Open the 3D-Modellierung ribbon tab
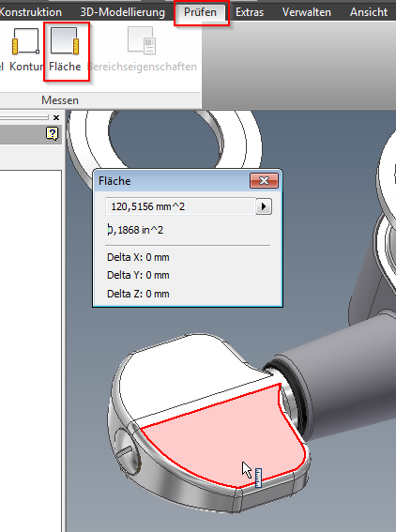Image resolution: width=396 pixels, height=532 pixels. (123, 12)
